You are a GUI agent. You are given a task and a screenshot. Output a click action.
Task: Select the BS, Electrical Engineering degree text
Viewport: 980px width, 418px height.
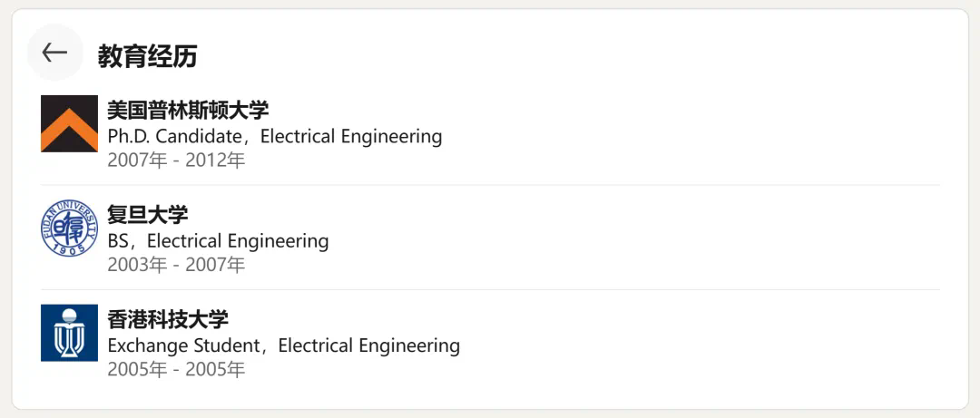pos(218,241)
